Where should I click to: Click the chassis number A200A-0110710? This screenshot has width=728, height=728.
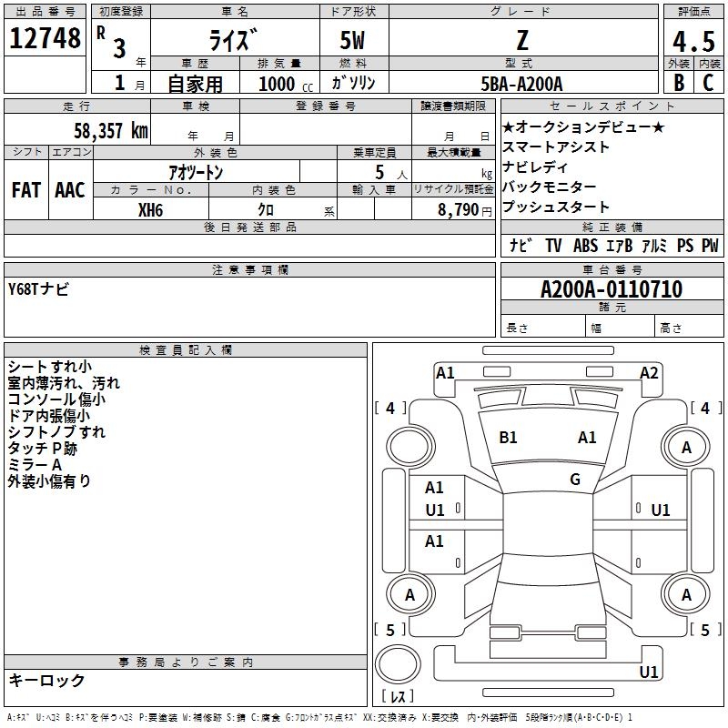pyautogui.click(x=611, y=289)
